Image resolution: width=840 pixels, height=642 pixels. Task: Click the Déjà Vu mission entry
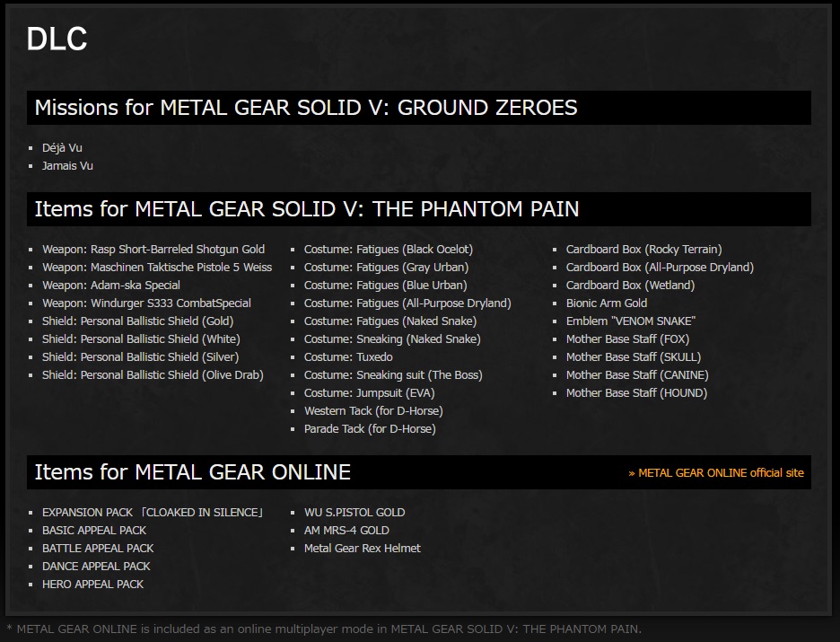click(x=62, y=148)
